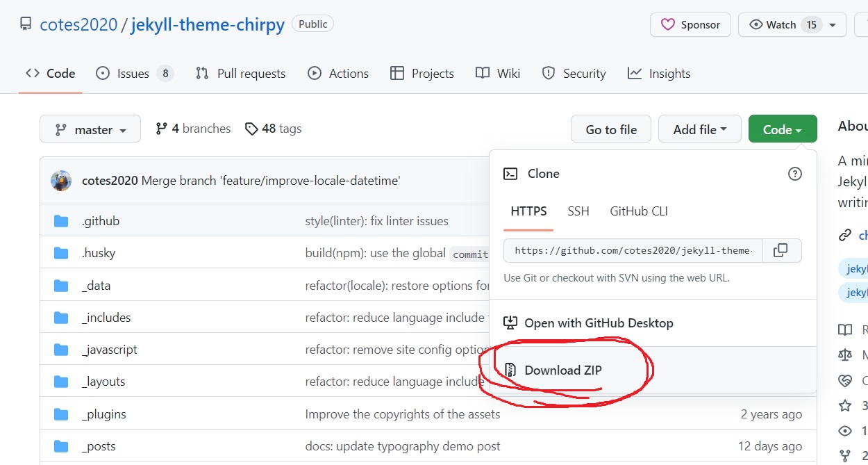This screenshot has width=868, height=465.
Task: Open the .github folder
Action: click(101, 221)
